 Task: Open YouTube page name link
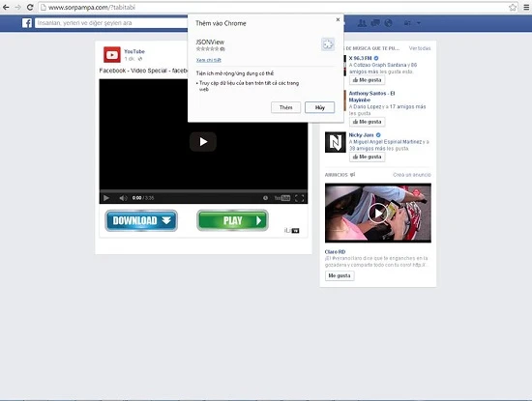(134, 51)
